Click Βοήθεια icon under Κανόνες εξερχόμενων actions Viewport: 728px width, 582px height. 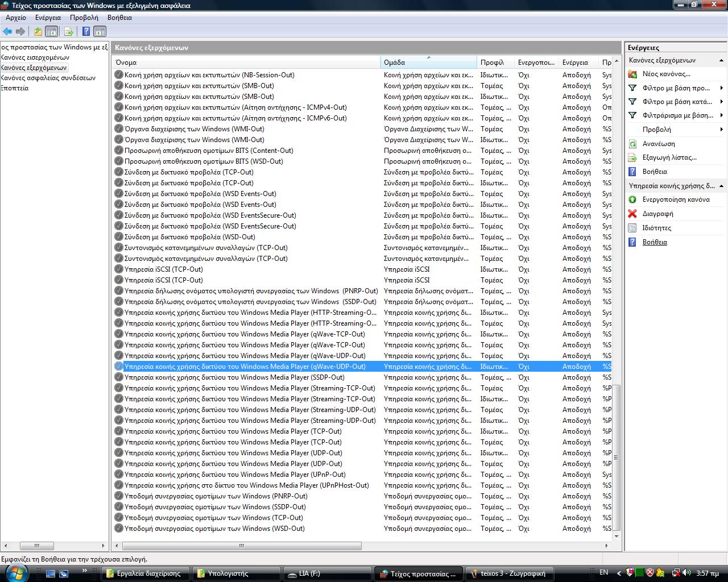coord(632,171)
